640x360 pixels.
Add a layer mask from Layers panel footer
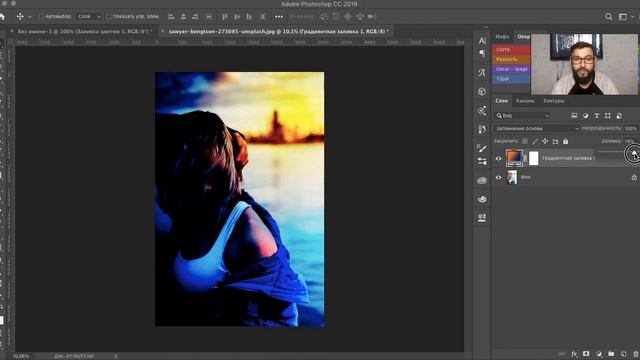point(586,354)
